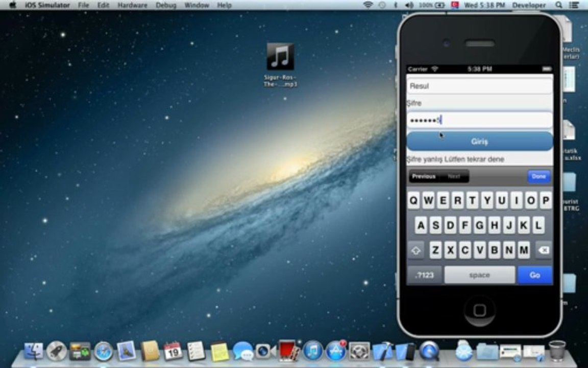Click the password field with dots
588x368 pixels.
480,120
